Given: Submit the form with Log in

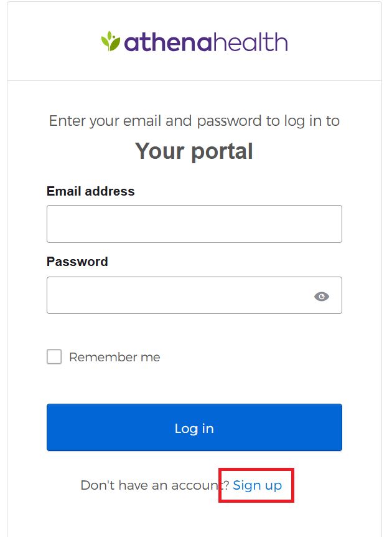Looking at the screenshot, I should (x=194, y=428).
